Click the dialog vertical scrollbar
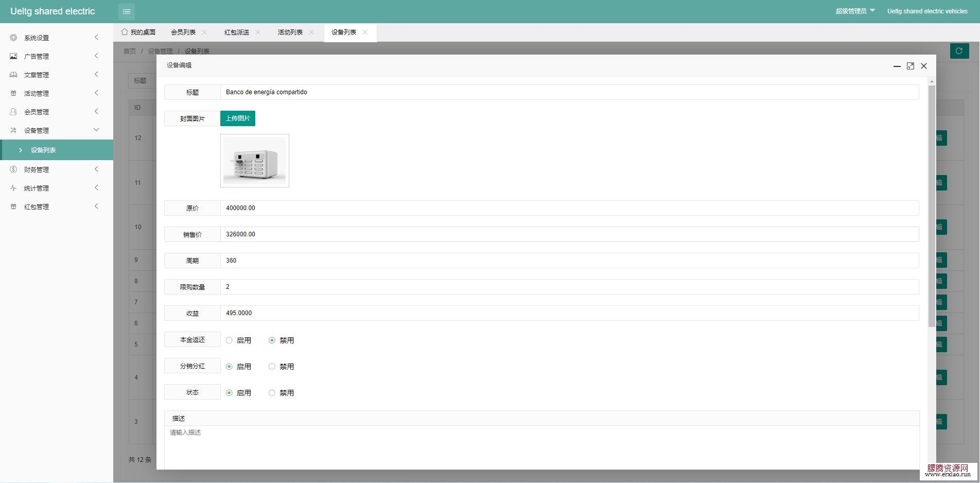Screen dimensions: 980x483 coord(932,206)
